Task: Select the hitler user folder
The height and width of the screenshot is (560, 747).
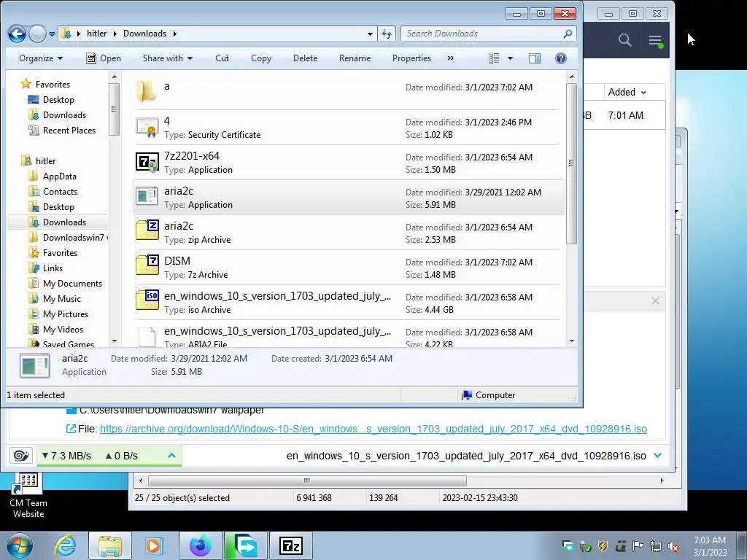Action: pyautogui.click(x=39, y=161)
